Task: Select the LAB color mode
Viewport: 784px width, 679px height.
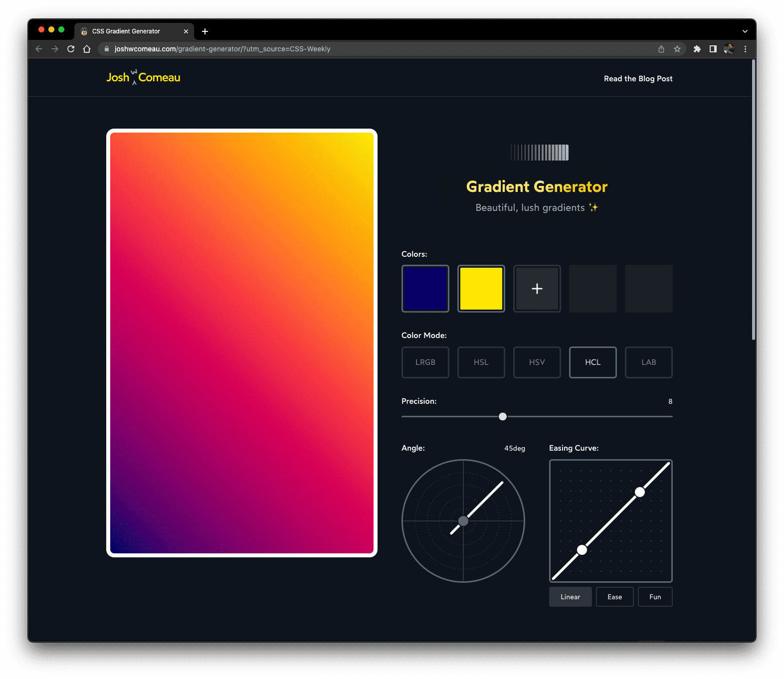Action: click(x=649, y=362)
